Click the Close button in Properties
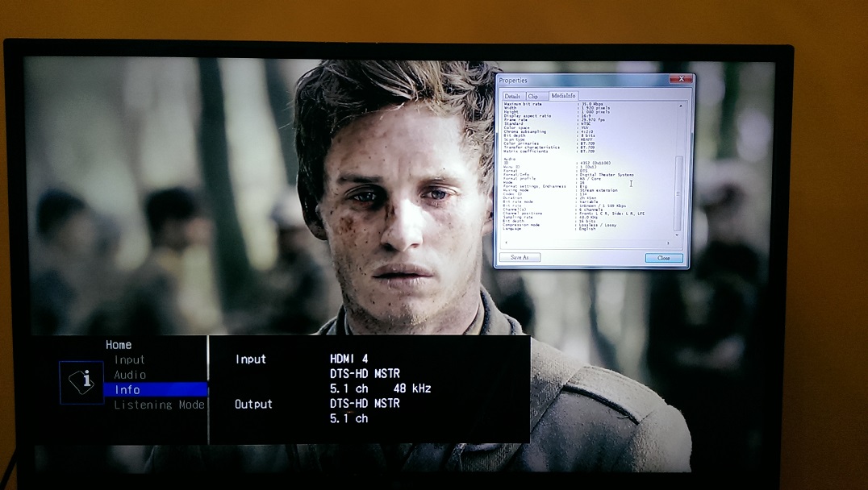Image resolution: width=868 pixels, height=490 pixels. tap(663, 258)
